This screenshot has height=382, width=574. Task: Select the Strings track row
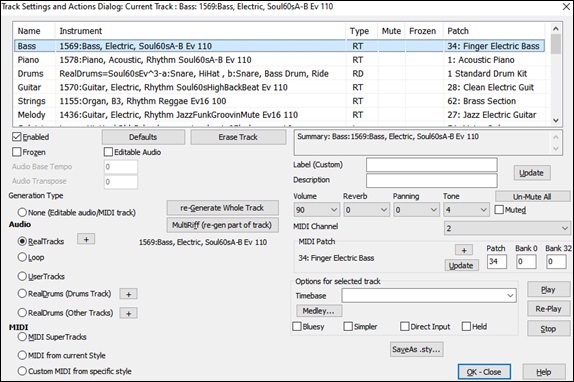pyautogui.click(x=279, y=101)
